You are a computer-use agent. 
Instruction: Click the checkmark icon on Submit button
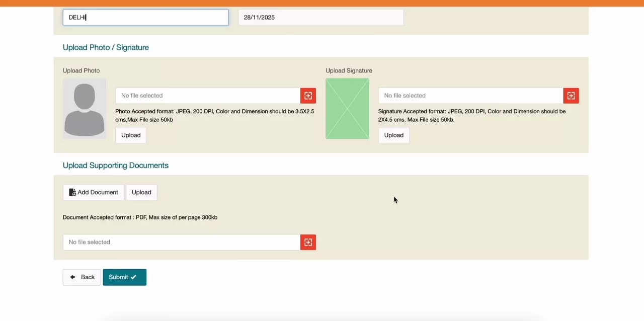point(133,277)
